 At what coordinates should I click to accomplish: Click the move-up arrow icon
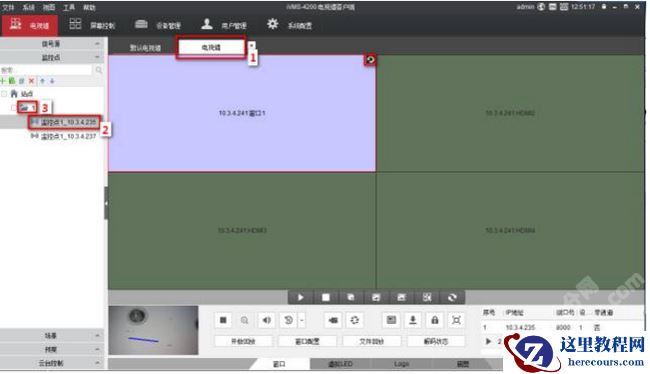[42, 80]
